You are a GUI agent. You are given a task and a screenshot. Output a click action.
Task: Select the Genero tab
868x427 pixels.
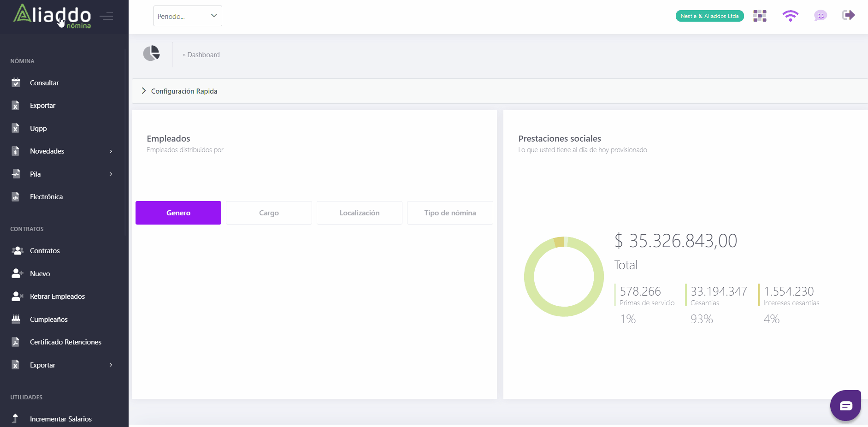point(178,213)
